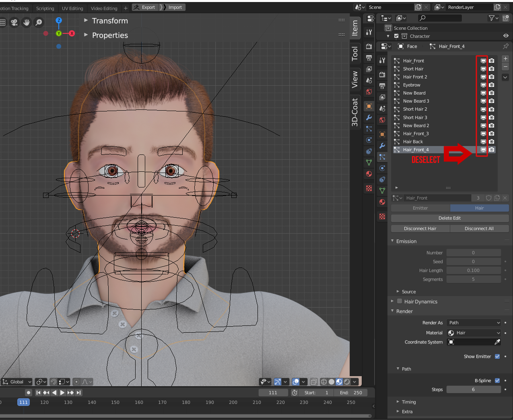The height and width of the screenshot is (420, 513).
Task: Click the Delete Edit button
Action: (x=449, y=218)
